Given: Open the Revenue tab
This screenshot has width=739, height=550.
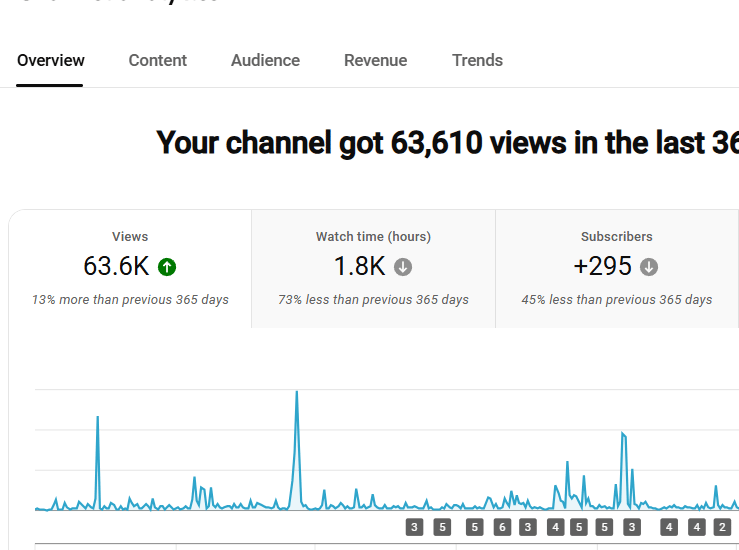Looking at the screenshot, I should point(376,60).
